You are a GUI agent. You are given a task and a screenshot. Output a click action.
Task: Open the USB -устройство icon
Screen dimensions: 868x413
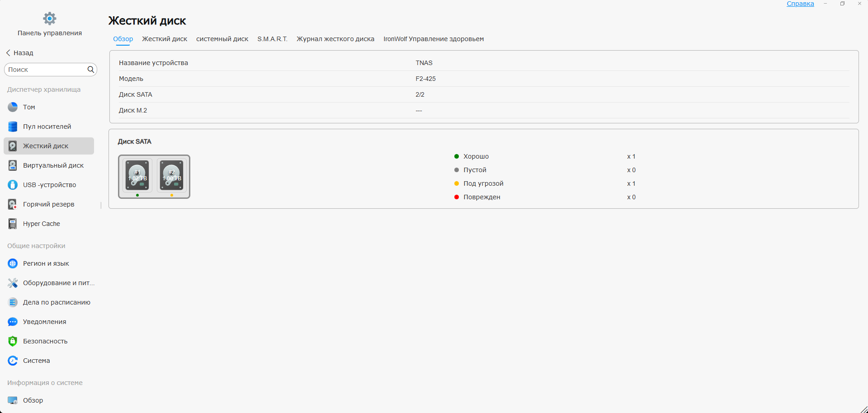[13, 185]
